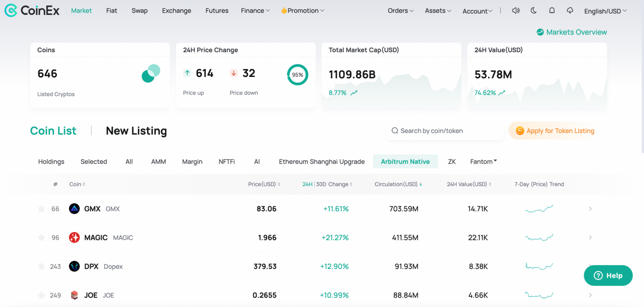Viewport: 644px width, 307px height.
Task: Click the MAGIC coin logo
Action: pos(74,237)
